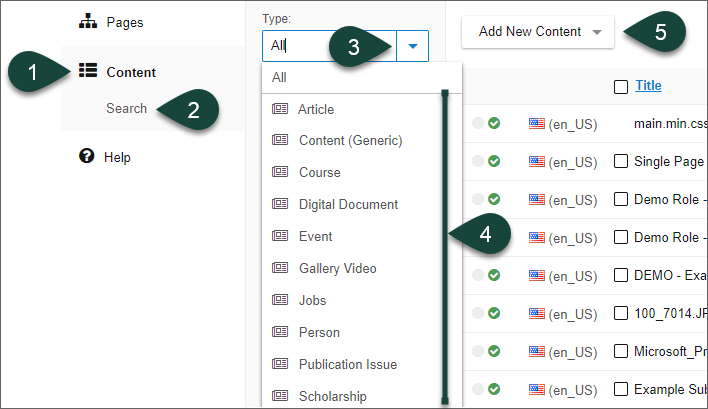
Task: Click the Article content type icon
Action: point(280,109)
